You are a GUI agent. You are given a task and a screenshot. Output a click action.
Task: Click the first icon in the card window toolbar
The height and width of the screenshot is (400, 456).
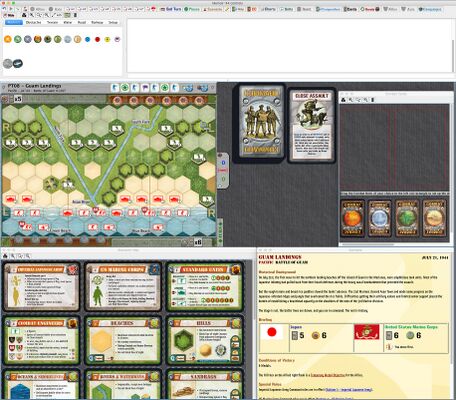(343, 100)
